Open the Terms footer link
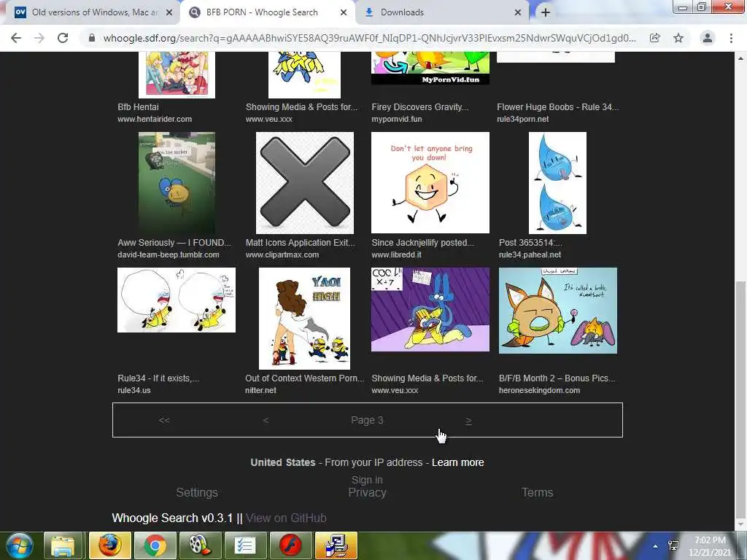This screenshot has width=747, height=560. coord(537,492)
